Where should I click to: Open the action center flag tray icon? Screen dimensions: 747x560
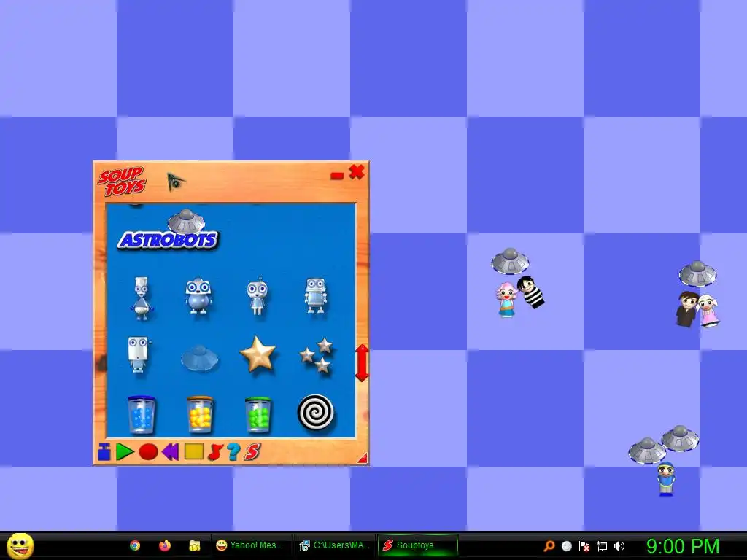tap(584, 545)
